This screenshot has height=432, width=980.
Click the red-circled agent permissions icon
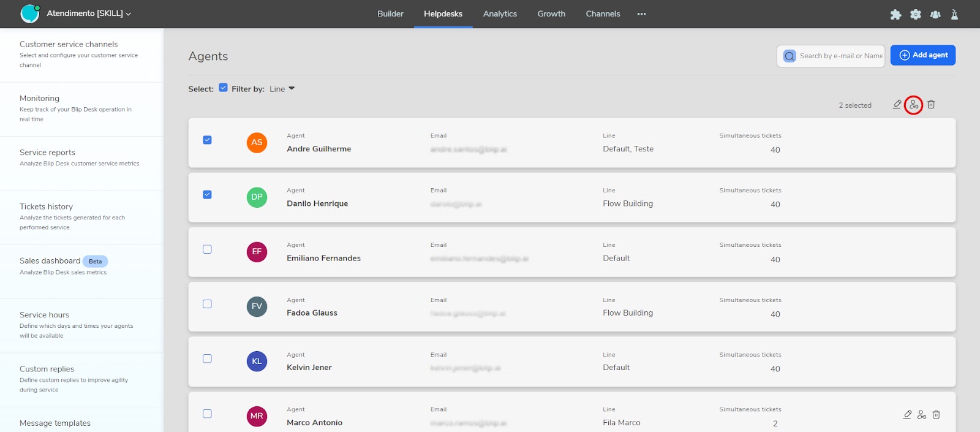tap(914, 105)
